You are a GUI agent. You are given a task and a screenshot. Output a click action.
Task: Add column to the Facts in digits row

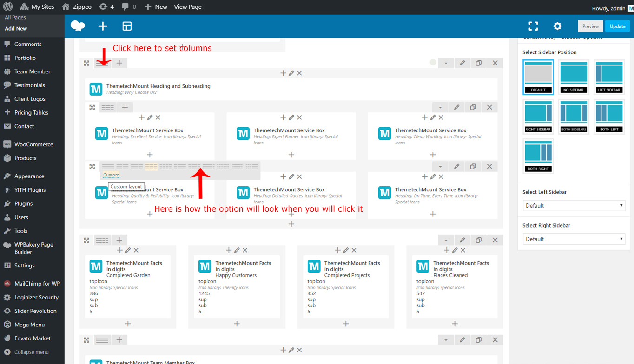click(119, 240)
